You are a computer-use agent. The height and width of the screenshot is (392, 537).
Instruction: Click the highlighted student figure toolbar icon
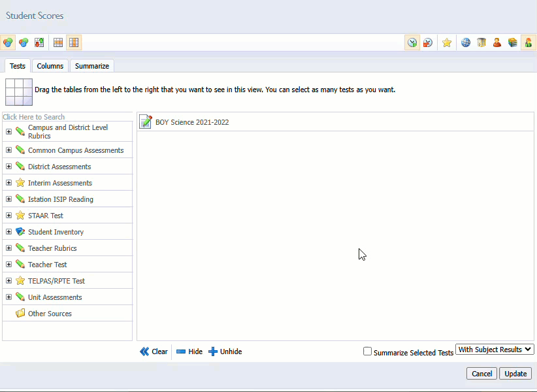coord(529,42)
